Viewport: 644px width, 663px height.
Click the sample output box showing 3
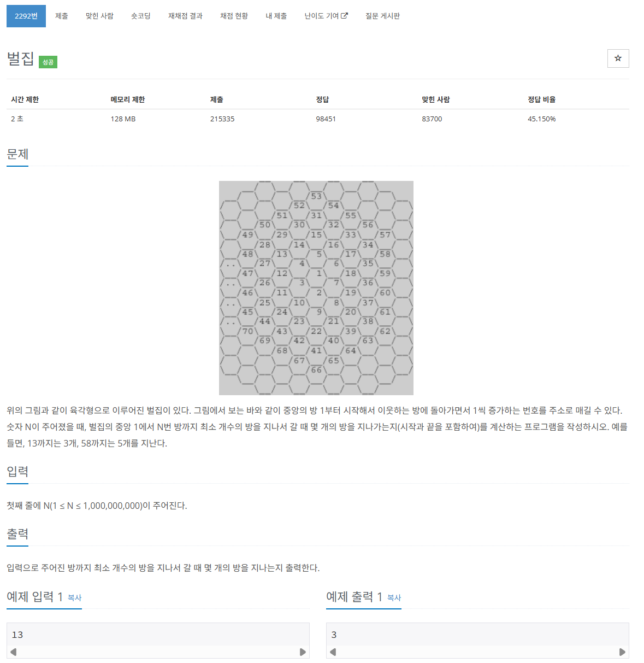477,635
